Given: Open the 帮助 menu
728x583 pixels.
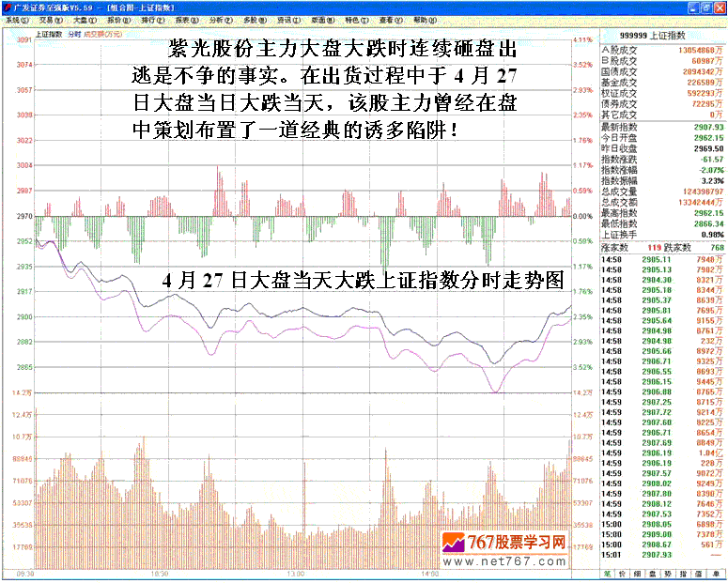Looking at the screenshot, I should (423, 20).
